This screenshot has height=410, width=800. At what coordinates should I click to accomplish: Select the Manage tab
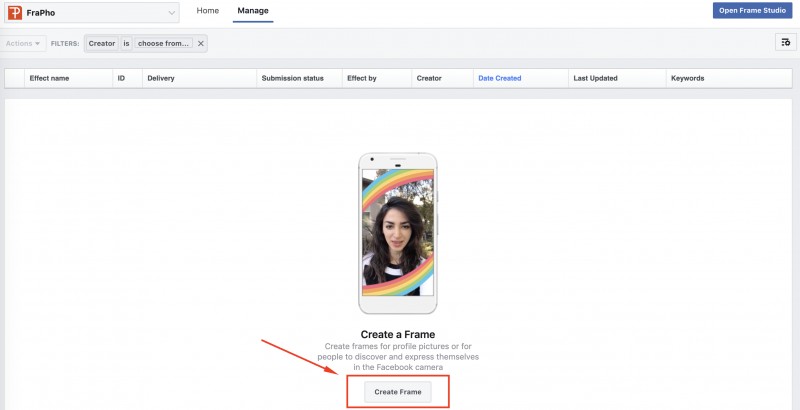253,11
